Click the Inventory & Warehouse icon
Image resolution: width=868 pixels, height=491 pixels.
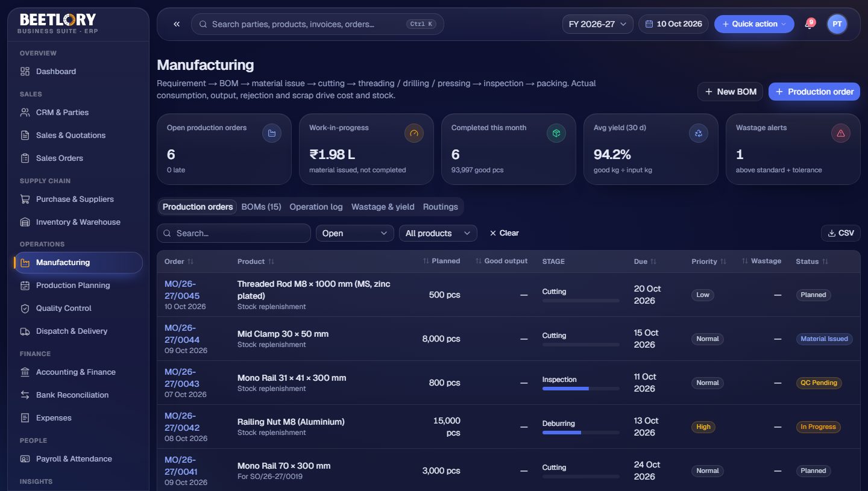pos(25,222)
